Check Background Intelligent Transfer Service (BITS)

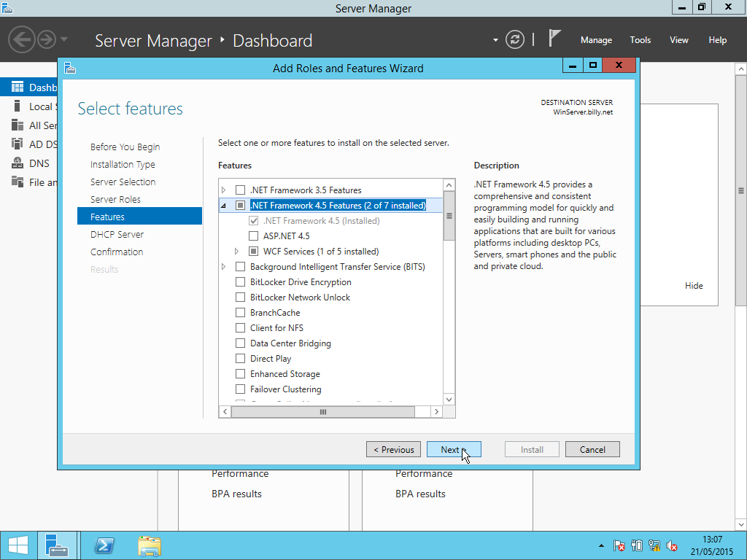pyautogui.click(x=241, y=267)
